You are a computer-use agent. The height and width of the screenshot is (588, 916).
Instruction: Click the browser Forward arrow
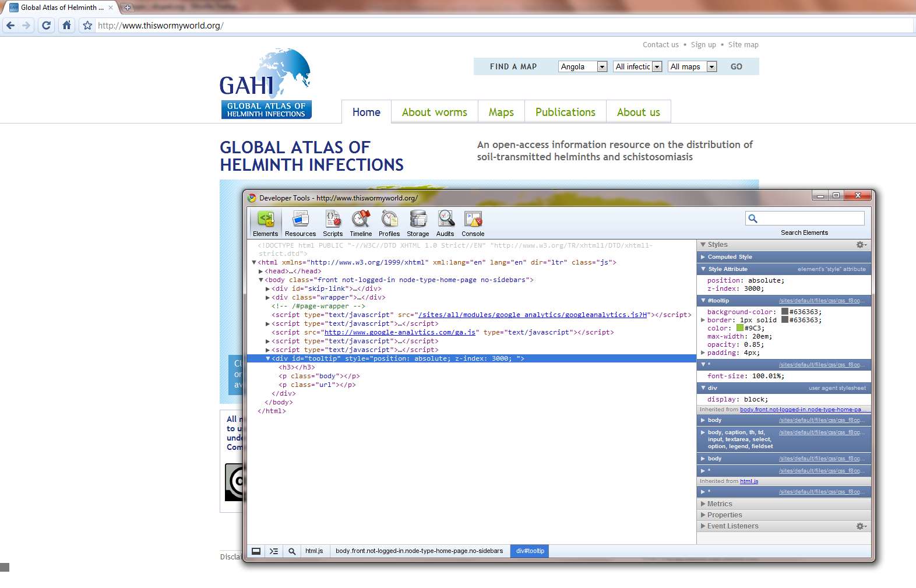tap(26, 26)
